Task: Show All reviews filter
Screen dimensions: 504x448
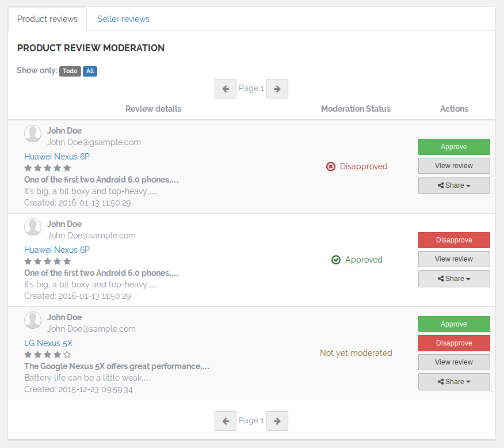Action: point(90,71)
